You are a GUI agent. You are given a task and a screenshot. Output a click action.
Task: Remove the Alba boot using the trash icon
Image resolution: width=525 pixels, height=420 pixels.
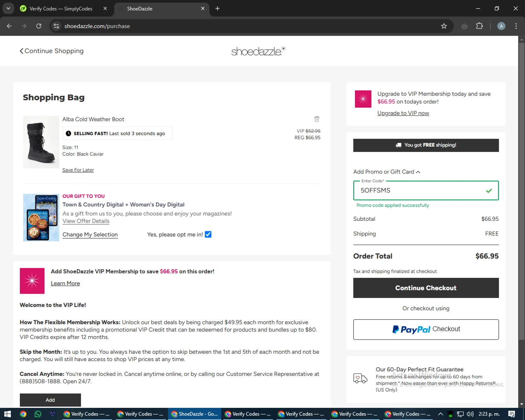[x=317, y=119]
